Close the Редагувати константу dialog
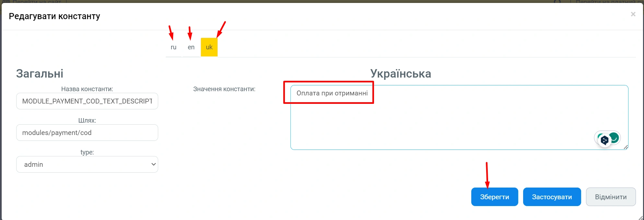Image resolution: width=644 pixels, height=220 pixels. [x=633, y=14]
